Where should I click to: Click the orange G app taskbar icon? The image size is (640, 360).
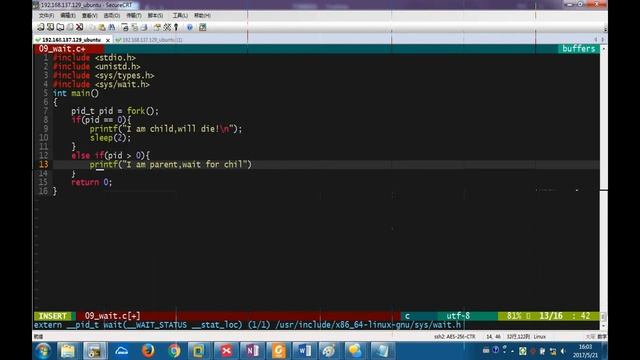[278, 351]
